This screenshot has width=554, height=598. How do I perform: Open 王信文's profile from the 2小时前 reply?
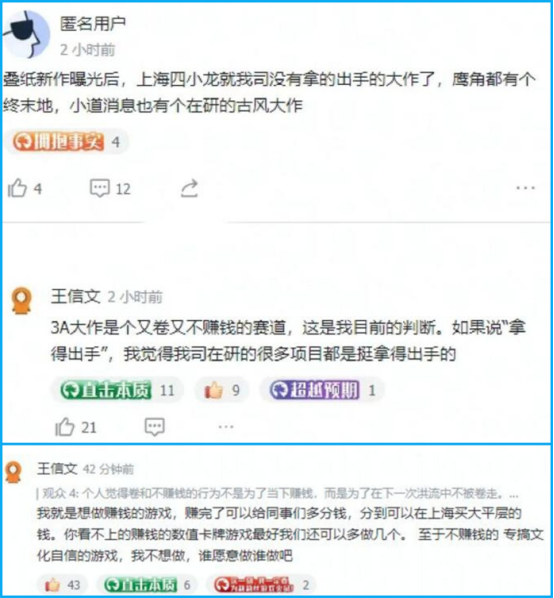(75, 296)
